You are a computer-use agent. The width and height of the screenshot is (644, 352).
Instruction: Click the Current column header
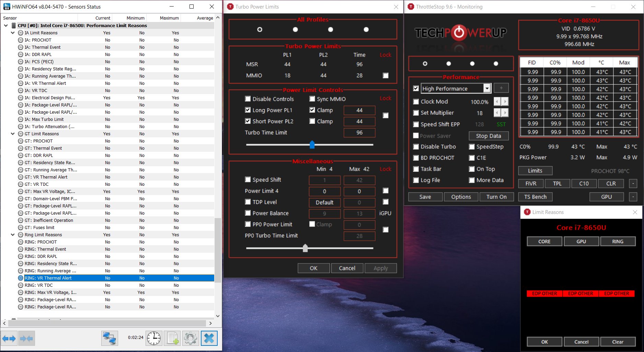click(95, 18)
